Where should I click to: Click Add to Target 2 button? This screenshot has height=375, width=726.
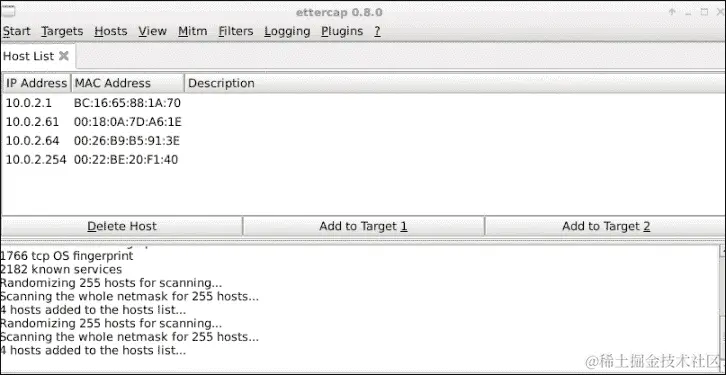[x=606, y=226]
